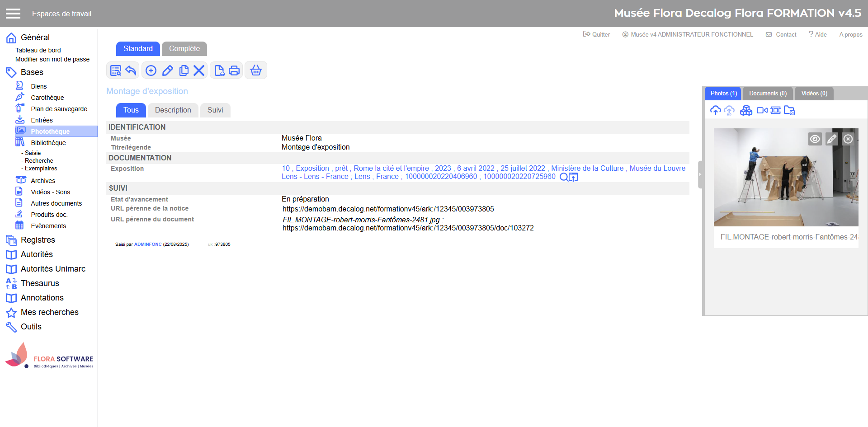Add the record to the basket

coord(256,70)
